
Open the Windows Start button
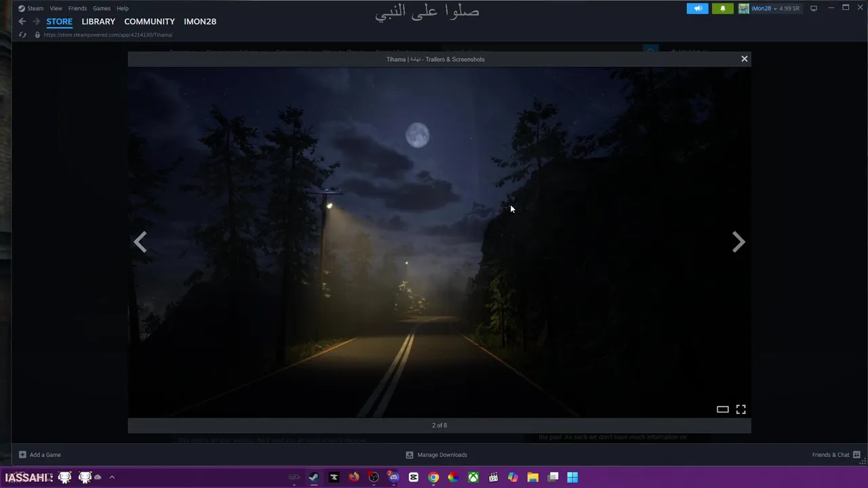[572, 477]
